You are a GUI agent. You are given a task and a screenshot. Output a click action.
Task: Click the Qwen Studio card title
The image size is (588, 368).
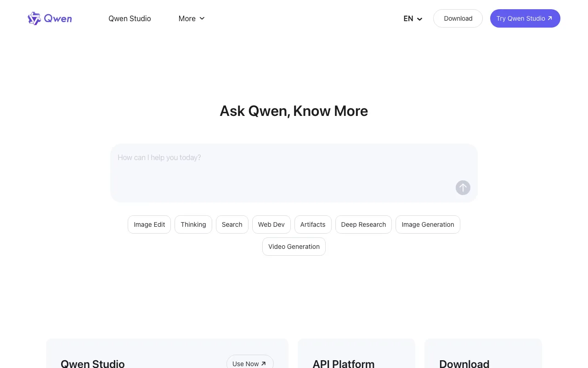click(93, 363)
